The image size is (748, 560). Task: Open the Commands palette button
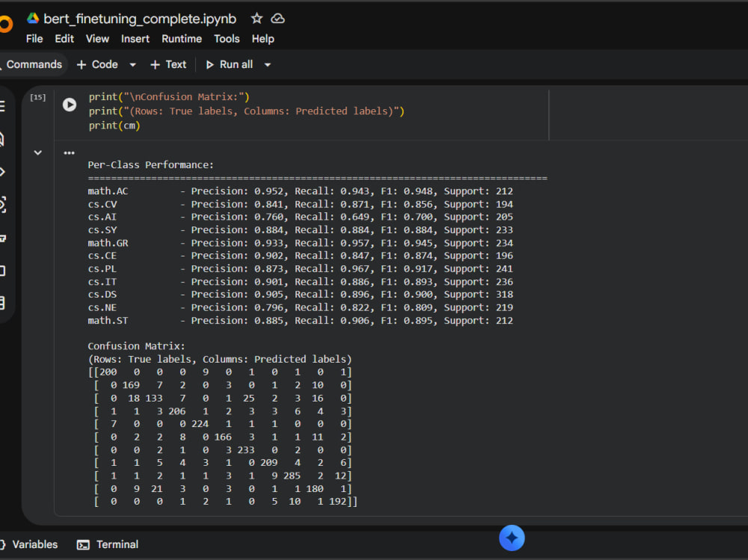(31, 64)
